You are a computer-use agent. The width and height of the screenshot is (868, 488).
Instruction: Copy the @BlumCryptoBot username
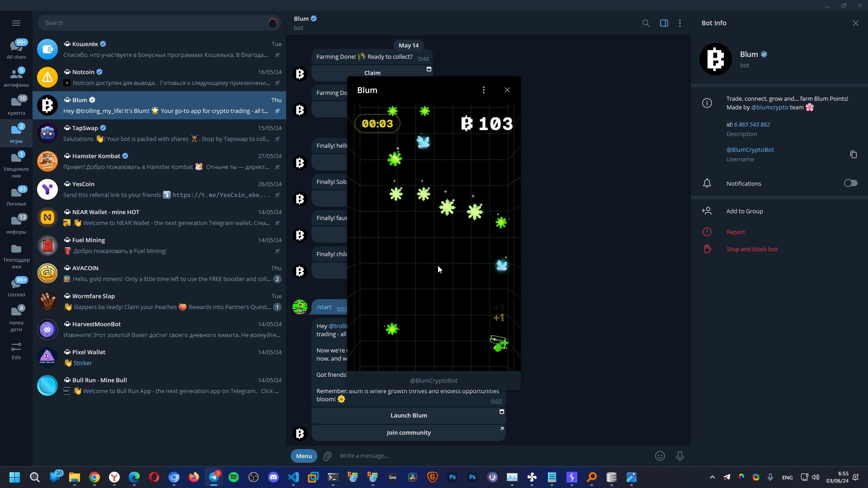click(x=854, y=155)
